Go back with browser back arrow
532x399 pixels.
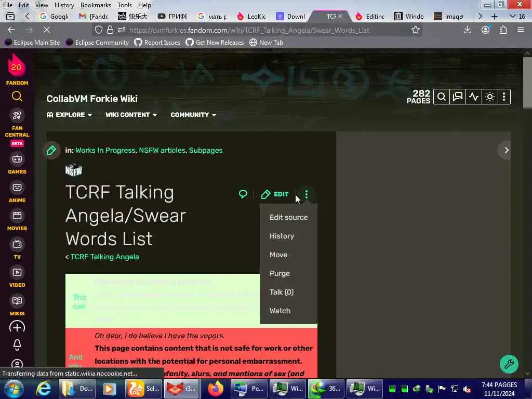pyautogui.click(x=11, y=30)
